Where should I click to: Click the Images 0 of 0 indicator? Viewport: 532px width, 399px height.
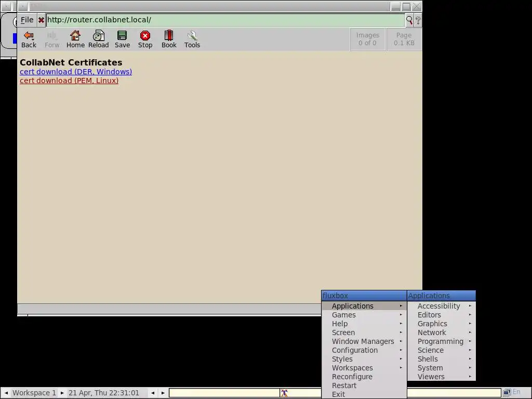click(x=367, y=39)
